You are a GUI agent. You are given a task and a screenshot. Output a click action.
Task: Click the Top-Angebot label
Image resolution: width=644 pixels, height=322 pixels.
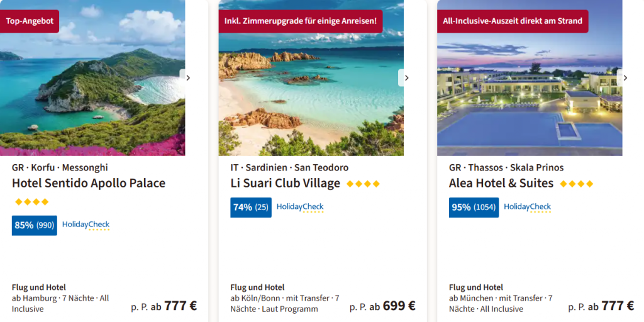(30, 21)
